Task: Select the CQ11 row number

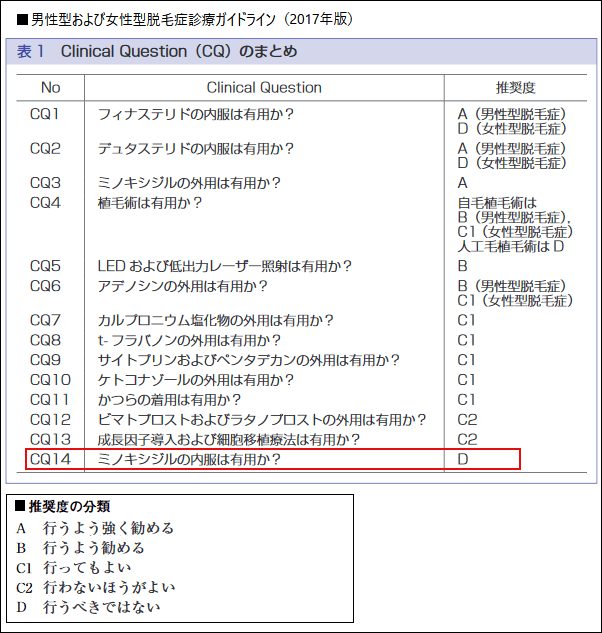Action: click(49, 400)
